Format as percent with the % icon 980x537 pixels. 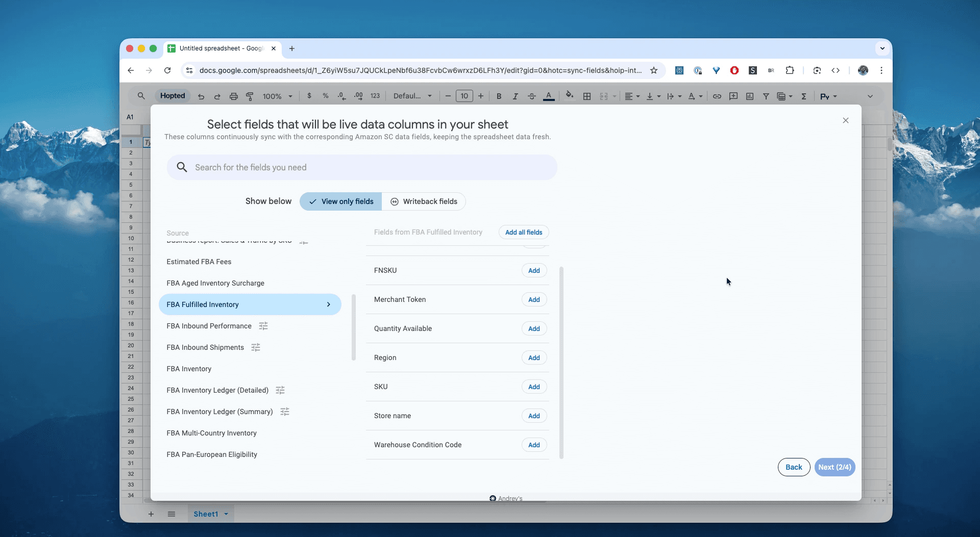326,96
